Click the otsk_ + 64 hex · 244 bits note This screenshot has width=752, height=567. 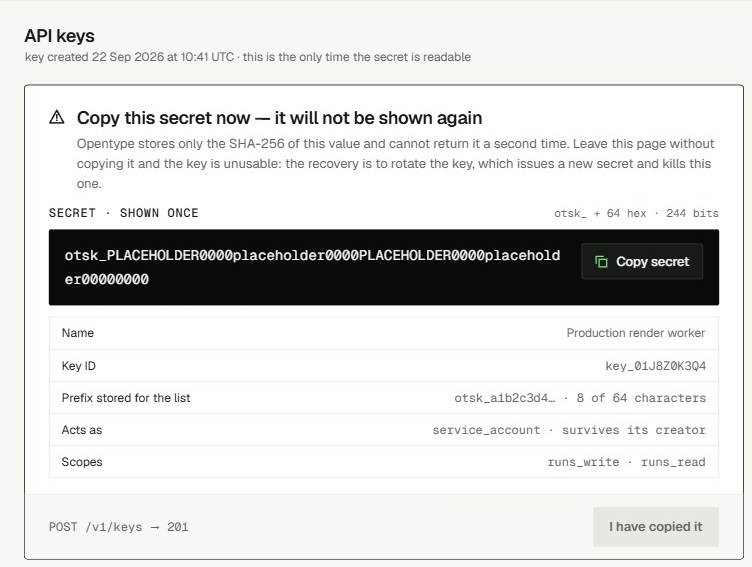636,213
